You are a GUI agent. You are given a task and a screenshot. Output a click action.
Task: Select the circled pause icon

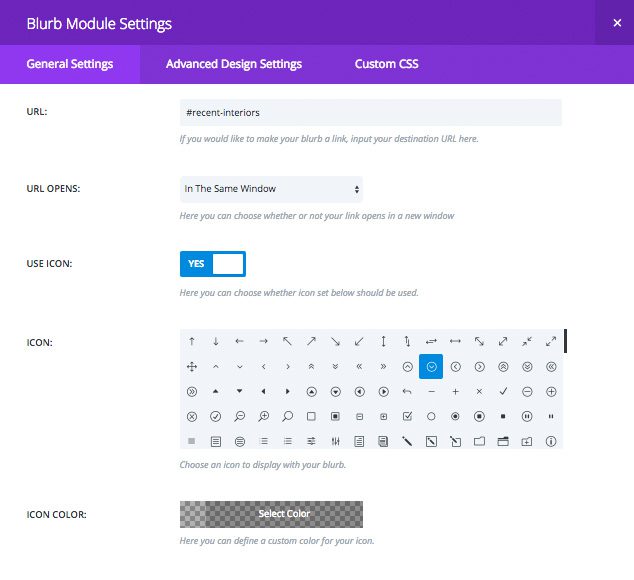527,416
